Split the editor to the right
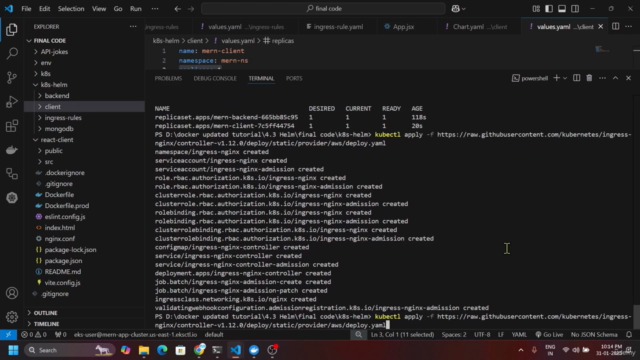This screenshot has width=640, height=360. tap(616, 27)
